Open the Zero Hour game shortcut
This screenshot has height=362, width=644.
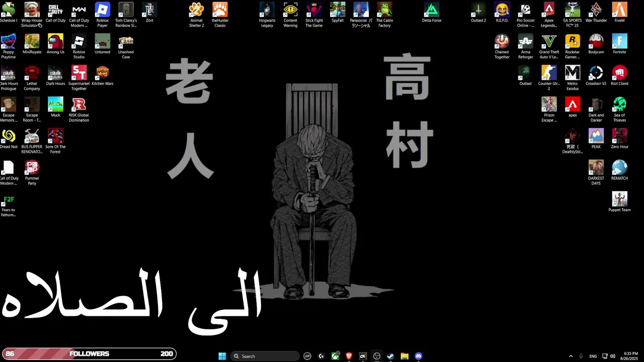click(x=619, y=139)
